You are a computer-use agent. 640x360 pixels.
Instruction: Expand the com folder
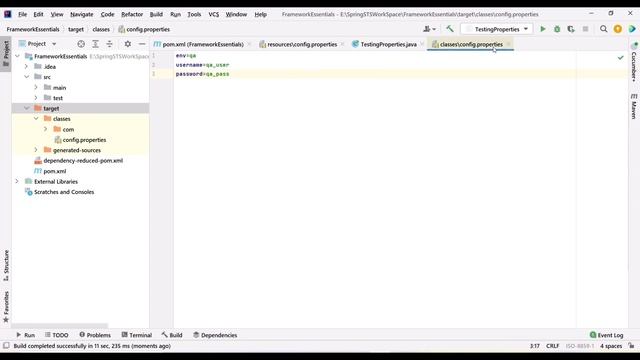46,129
